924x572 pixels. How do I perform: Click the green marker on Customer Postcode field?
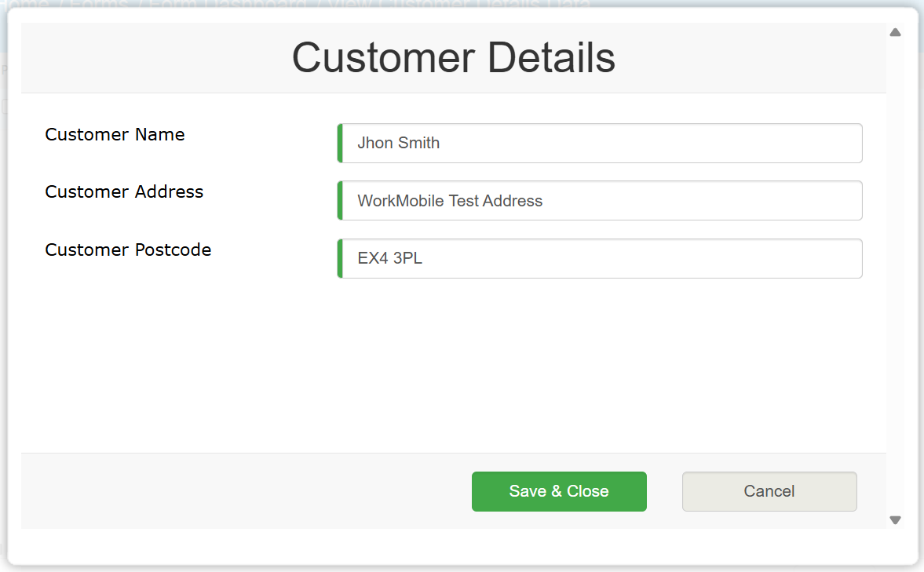coord(340,259)
